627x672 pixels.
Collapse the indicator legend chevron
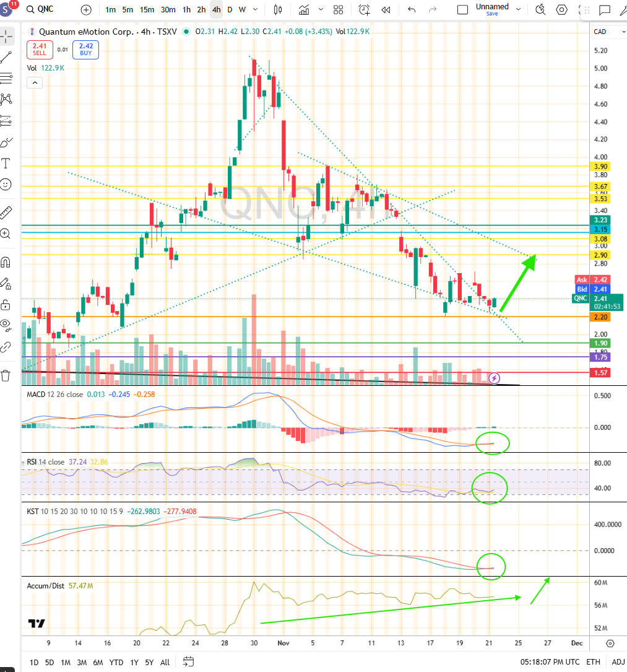tap(34, 83)
